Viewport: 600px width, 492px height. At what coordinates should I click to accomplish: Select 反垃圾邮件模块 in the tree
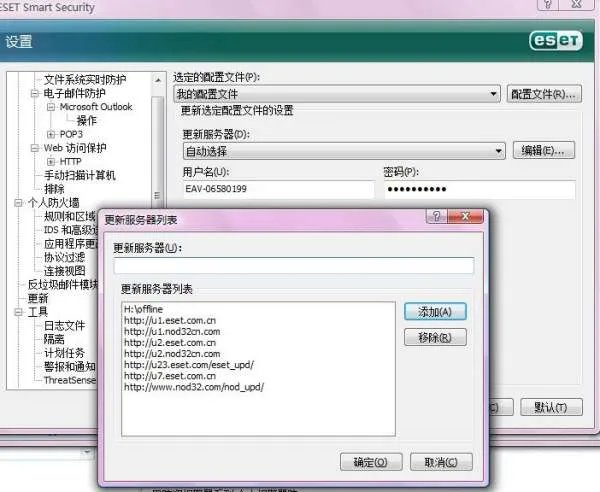coord(63,285)
